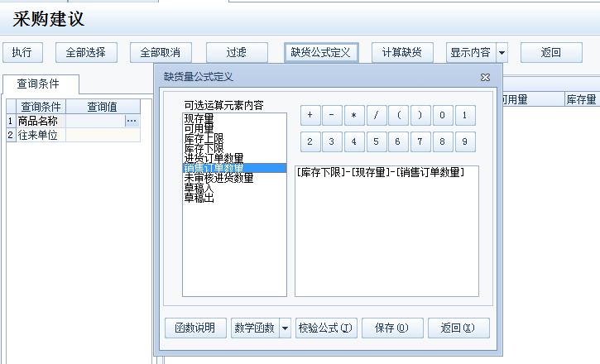
Task: Click the plus operator button
Action: pyautogui.click(x=310, y=116)
